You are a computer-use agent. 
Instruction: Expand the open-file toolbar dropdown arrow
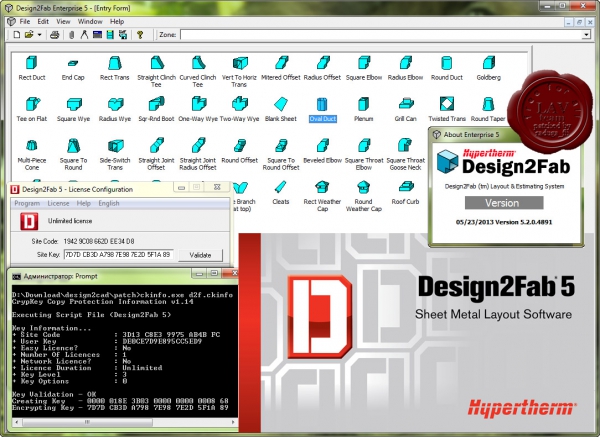(39, 35)
